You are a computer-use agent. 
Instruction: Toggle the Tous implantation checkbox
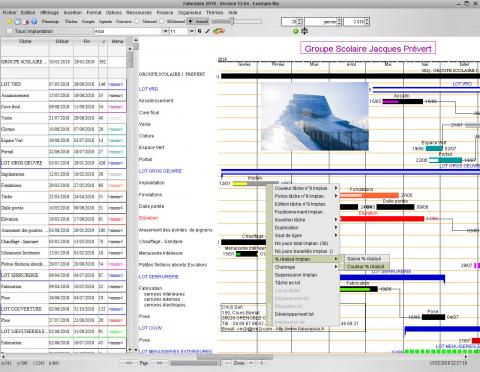pyautogui.click(x=9, y=31)
